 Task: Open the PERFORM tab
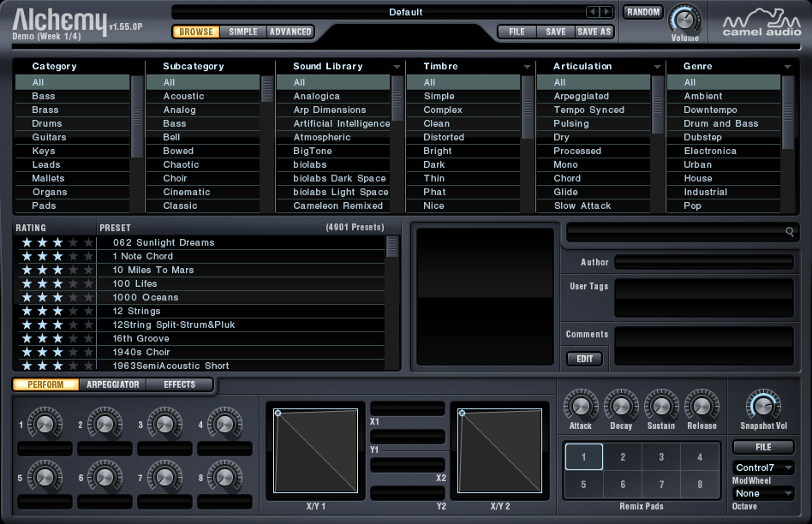[45, 384]
